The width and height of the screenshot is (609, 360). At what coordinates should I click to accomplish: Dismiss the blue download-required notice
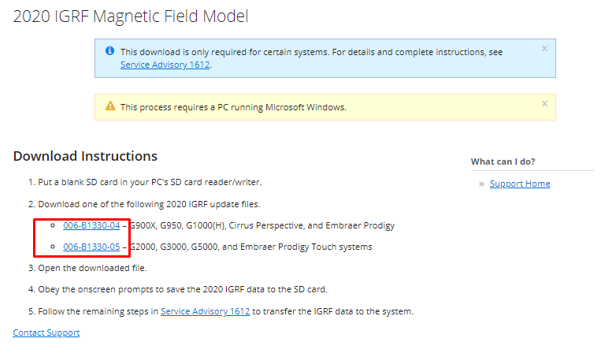(545, 49)
